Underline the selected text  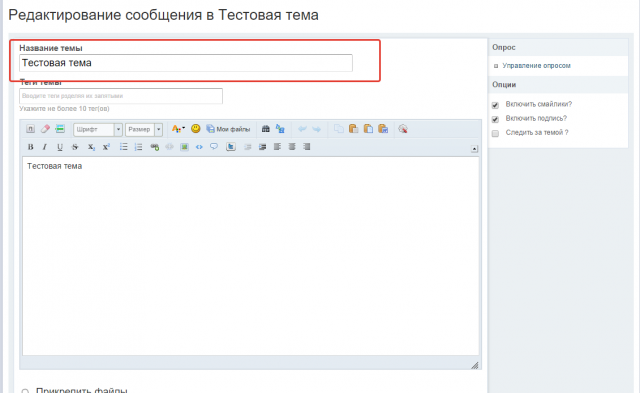pyautogui.click(x=60, y=147)
